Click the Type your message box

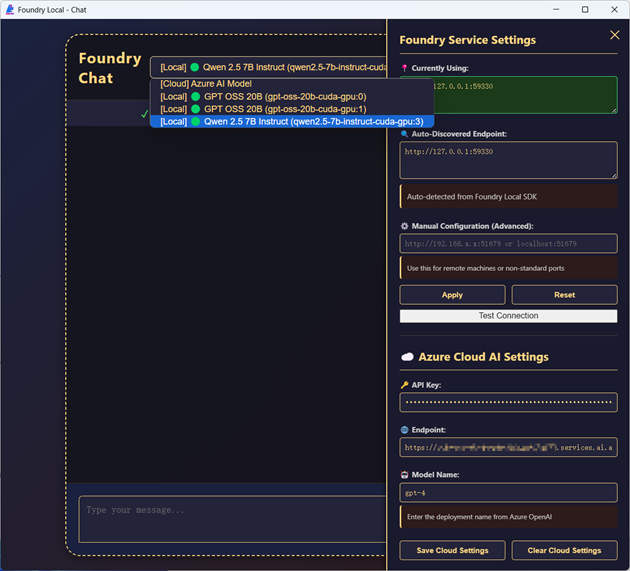point(230,519)
